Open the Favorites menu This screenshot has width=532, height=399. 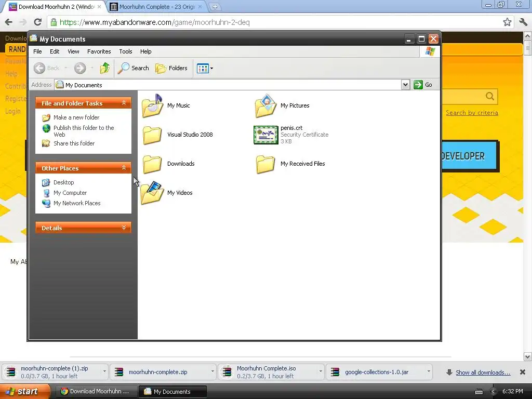[x=99, y=51]
